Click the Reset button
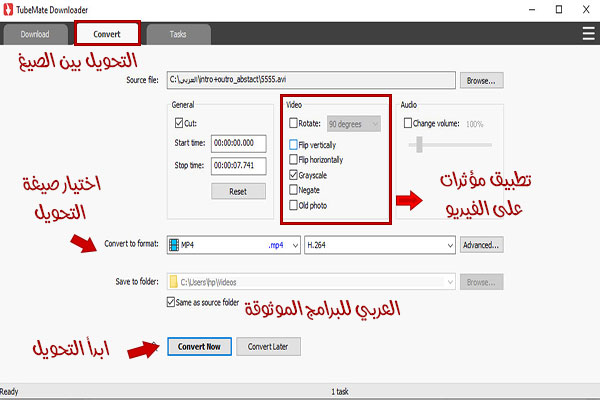The image size is (600, 400). tap(238, 191)
